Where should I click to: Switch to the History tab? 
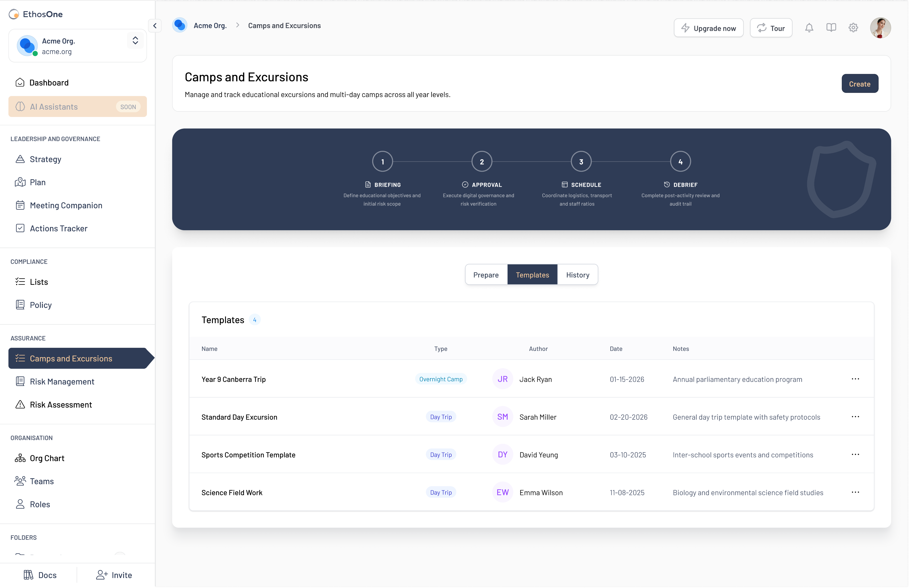[x=577, y=275]
